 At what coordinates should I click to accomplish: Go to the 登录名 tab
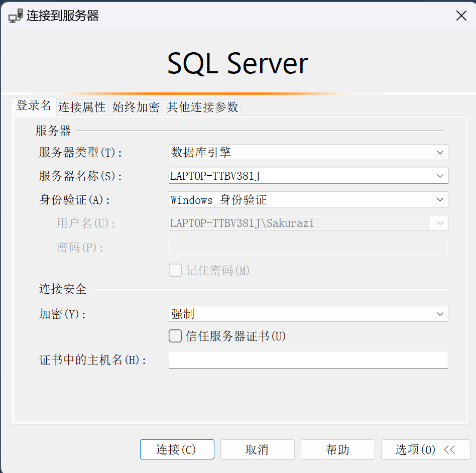tap(33, 107)
